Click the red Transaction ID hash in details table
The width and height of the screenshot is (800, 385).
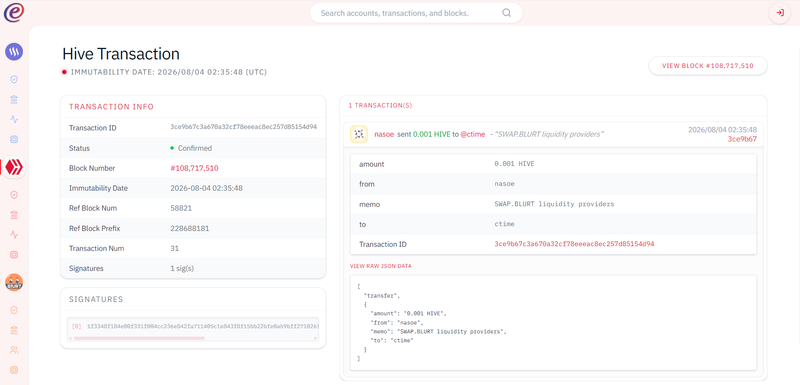pyautogui.click(x=574, y=244)
